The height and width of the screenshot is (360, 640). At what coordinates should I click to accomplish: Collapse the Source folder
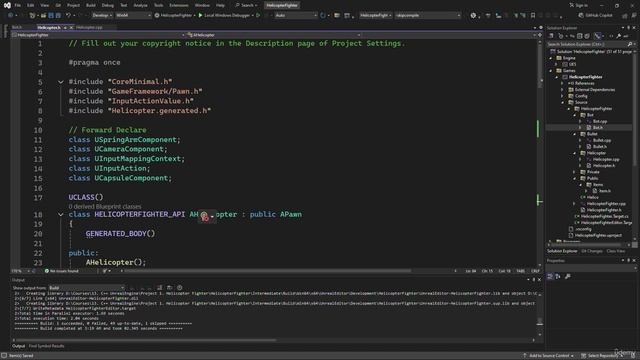pyautogui.click(x=562, y=102)
